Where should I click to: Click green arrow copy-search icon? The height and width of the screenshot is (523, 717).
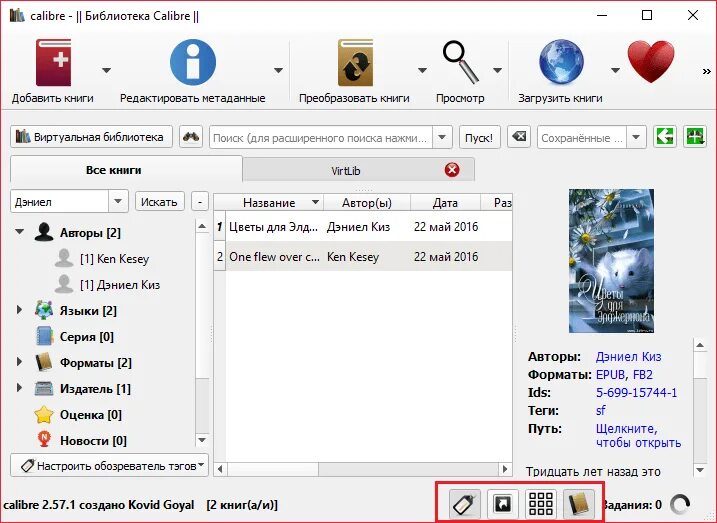click(x=664, y=137)
